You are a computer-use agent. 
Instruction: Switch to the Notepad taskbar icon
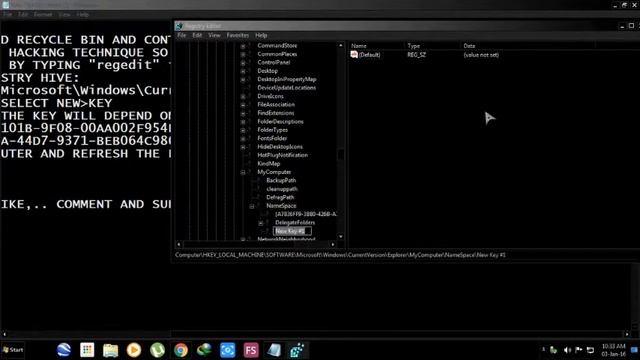274,350
